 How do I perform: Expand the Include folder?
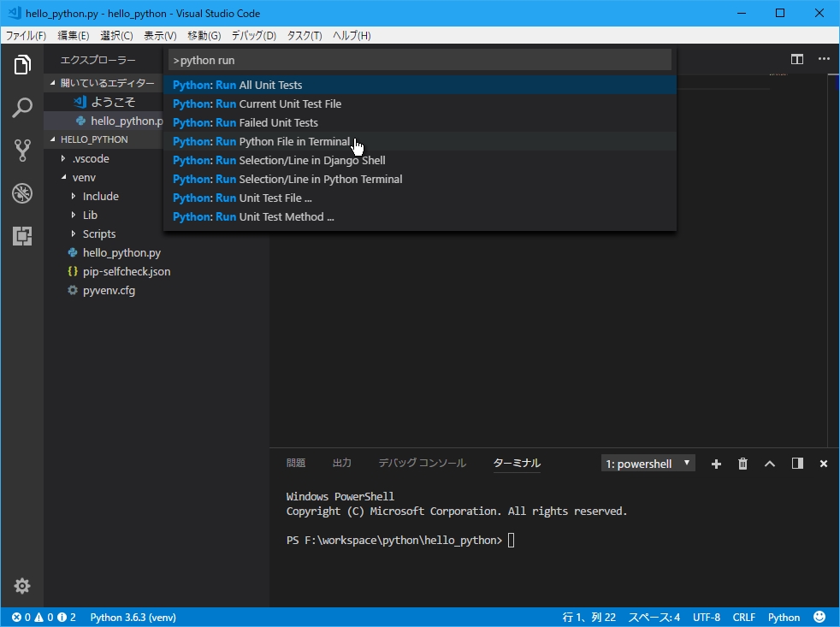74,196
